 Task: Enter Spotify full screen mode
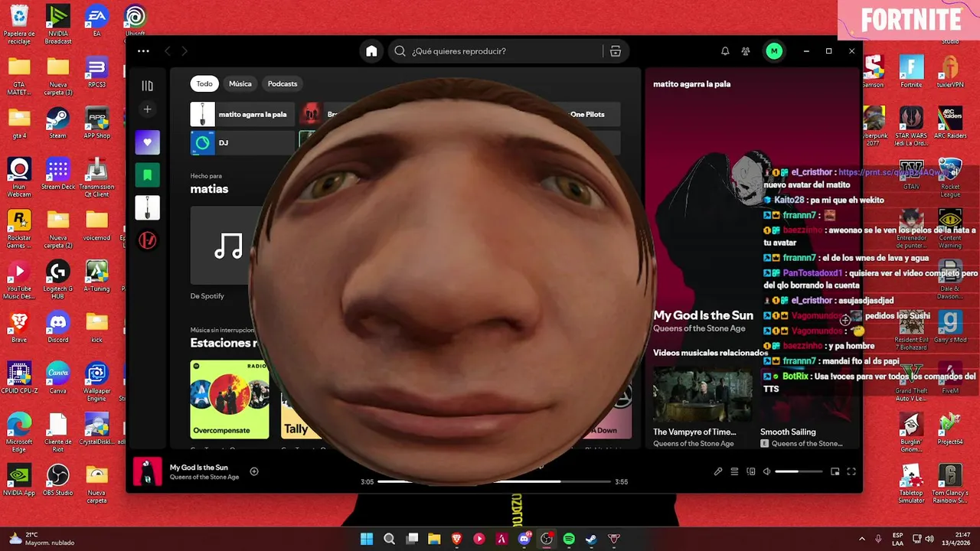(851, 471)
